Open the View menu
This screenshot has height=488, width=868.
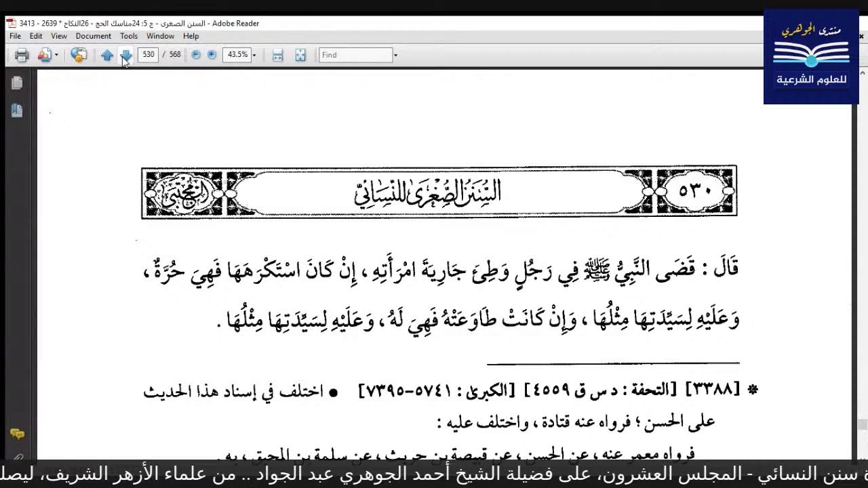59,36
